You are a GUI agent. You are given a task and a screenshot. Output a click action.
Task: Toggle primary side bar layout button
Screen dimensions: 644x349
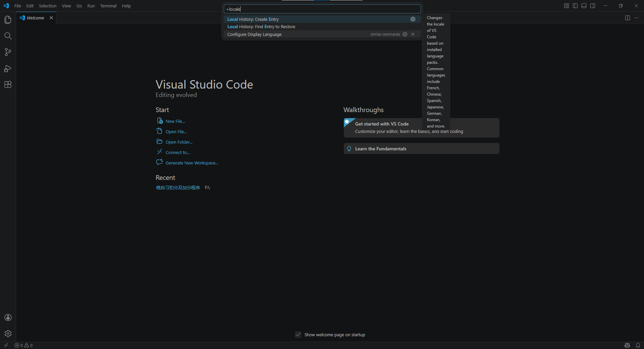click(x=575, y=6)
